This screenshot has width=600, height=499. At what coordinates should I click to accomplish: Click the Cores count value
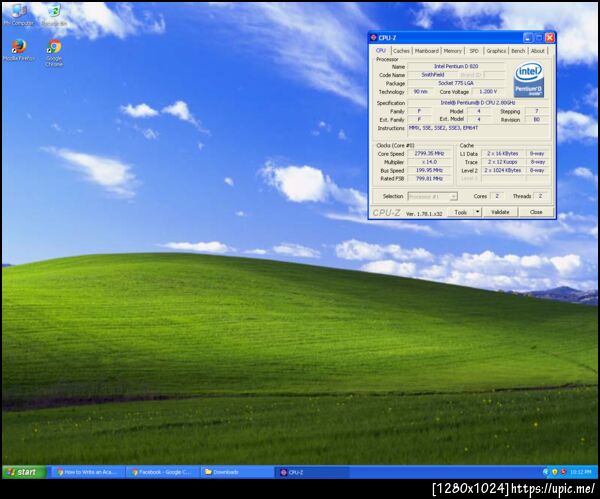(x=497, y=196)
